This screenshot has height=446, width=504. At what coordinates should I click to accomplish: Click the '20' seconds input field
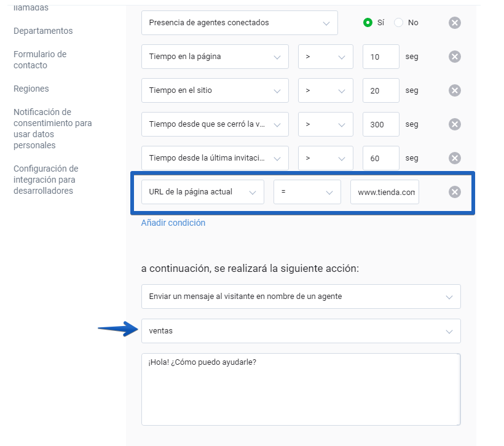coord(381,90)
